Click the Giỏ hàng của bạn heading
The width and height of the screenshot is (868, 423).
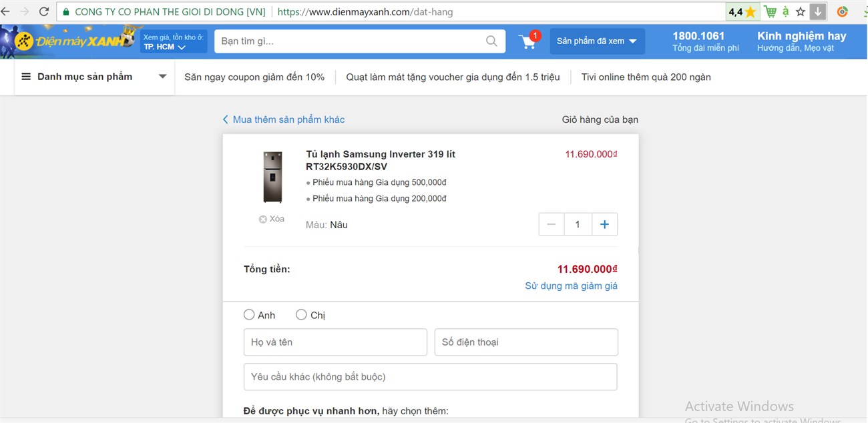[600, 119]
